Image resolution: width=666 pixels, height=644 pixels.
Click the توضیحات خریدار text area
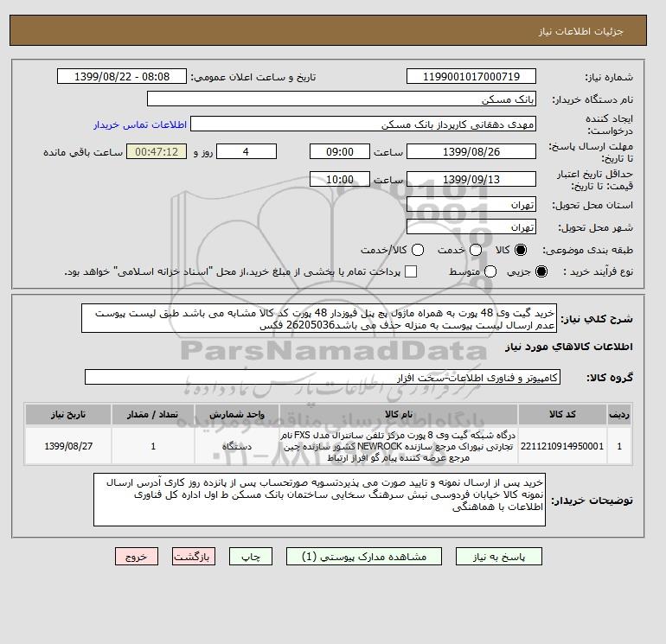(319, 500)
